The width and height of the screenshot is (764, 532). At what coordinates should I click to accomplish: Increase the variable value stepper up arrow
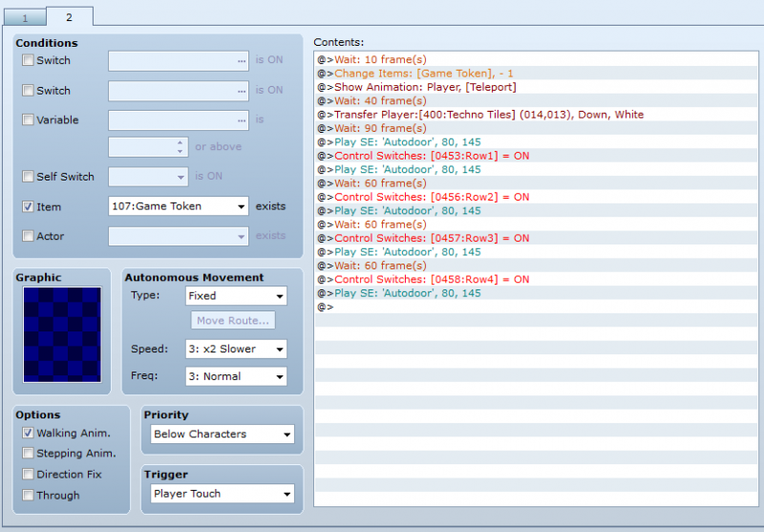180,142
